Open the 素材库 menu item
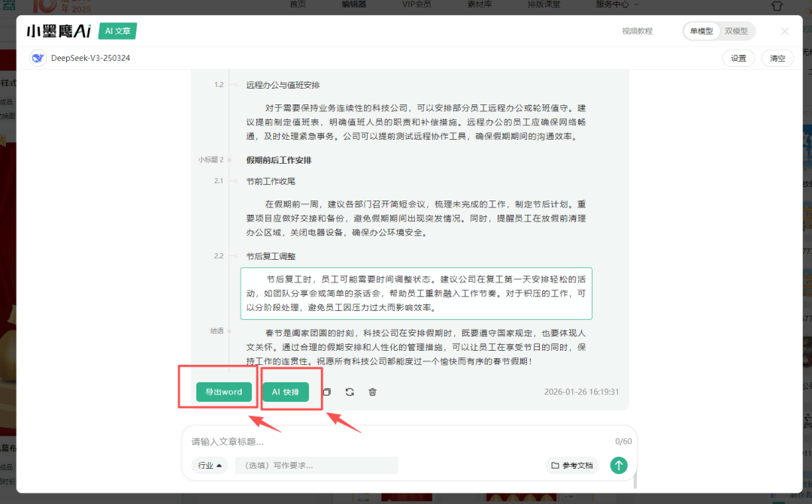 [x=479, y=5]
